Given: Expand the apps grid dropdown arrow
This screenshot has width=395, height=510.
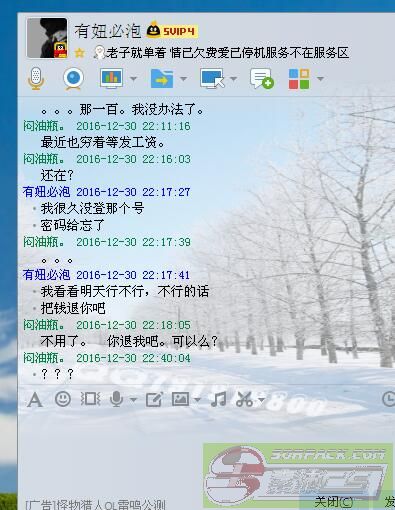Looking at the screenshot, I should pos(320,79).
